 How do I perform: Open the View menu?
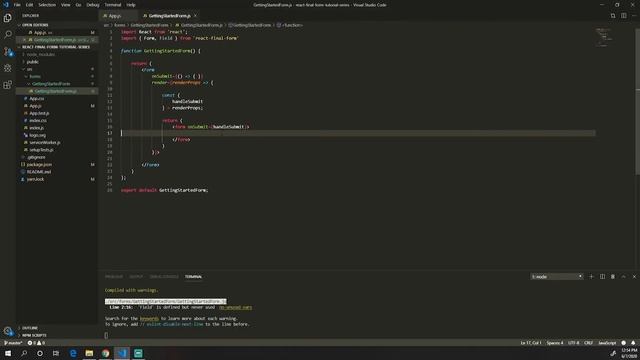point(65,5)
